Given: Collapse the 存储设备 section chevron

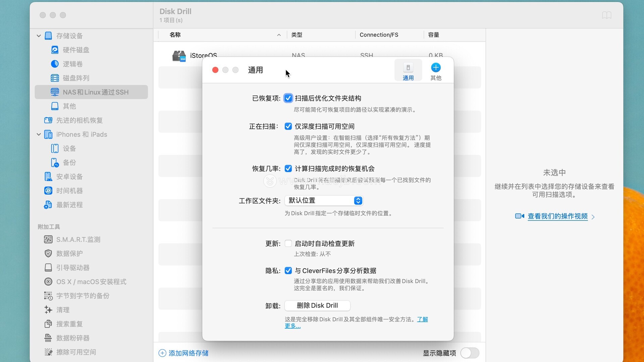Looking at the screenshot, I should [x=39, y=36].
